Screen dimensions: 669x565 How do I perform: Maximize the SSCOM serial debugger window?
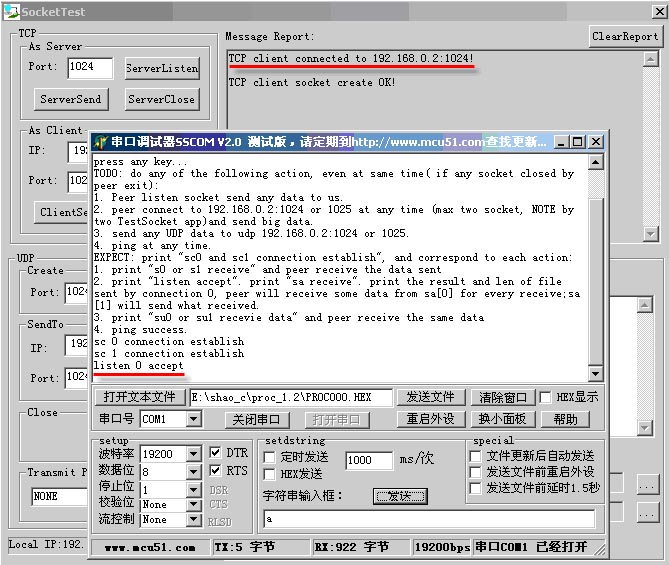point(578,142)
